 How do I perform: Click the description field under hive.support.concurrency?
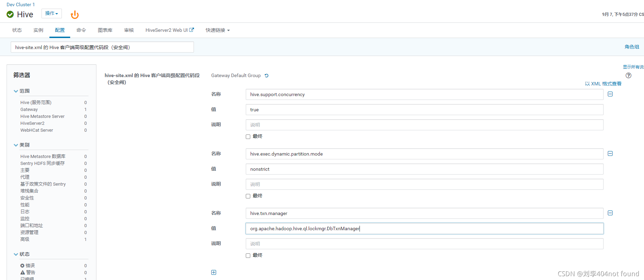pos(424,125)
